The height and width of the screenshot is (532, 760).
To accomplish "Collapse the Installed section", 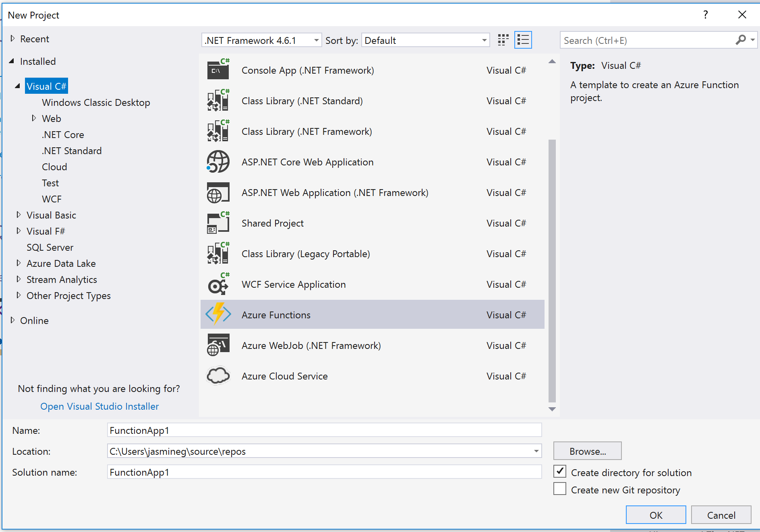I will (x=12, y=61).
